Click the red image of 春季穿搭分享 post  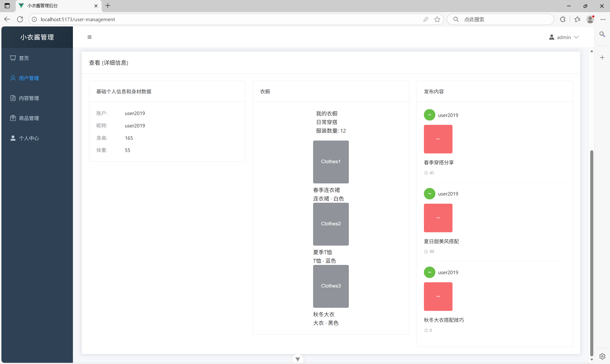point(438,139)
